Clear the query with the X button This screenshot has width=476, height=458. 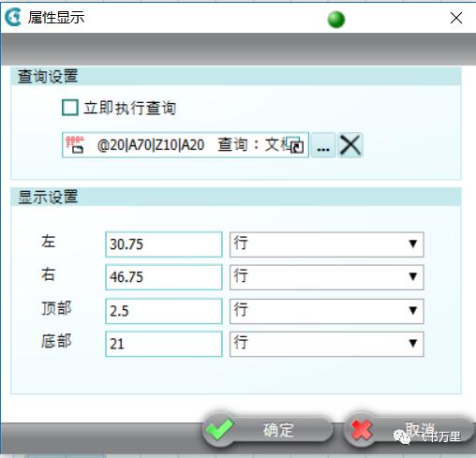350,145
